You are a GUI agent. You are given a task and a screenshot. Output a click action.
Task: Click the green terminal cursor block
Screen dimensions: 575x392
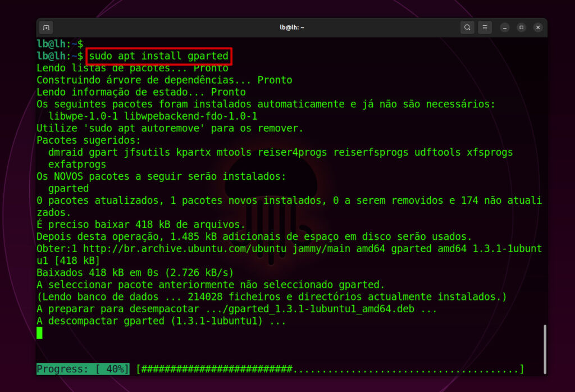(x=40, y=333)
